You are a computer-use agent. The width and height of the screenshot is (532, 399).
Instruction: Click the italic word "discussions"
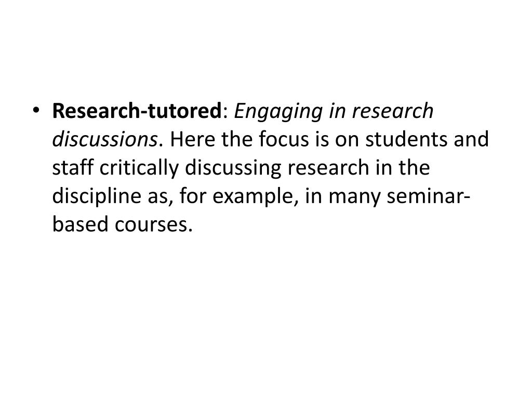(105, 139)
